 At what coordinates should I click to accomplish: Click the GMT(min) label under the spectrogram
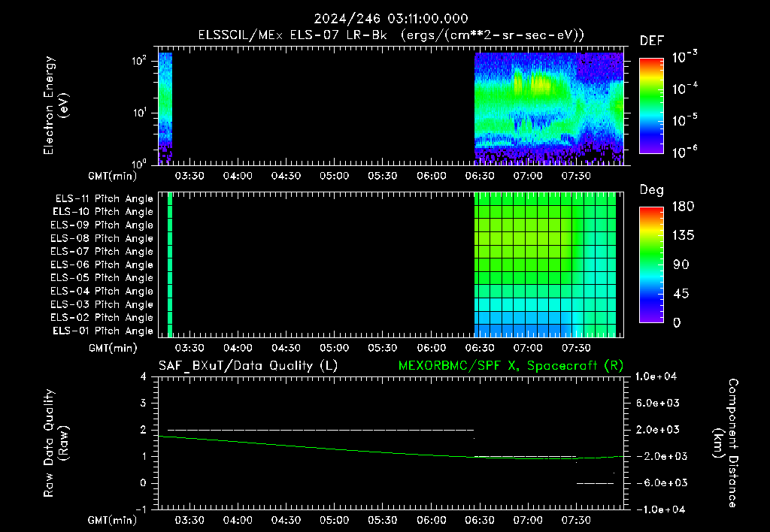point(113,176)
